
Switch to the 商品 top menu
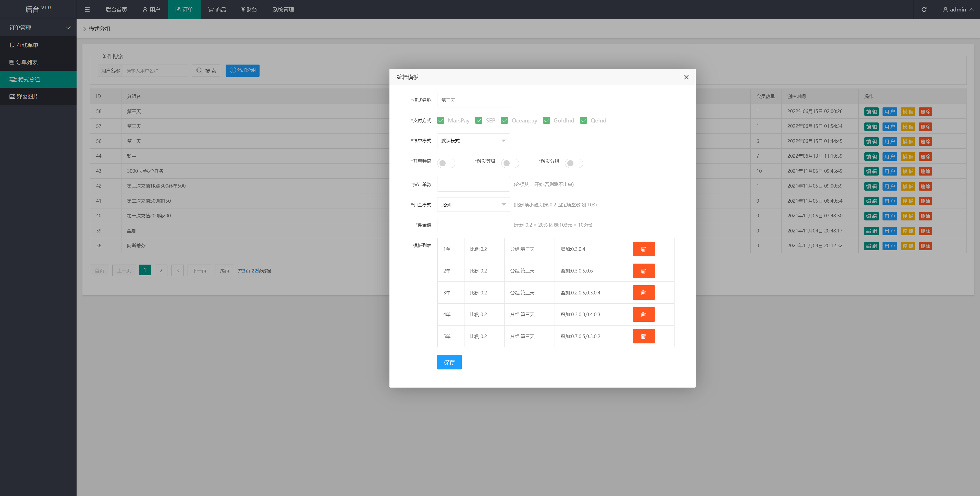pyautogui.click(x=217, y=9)
